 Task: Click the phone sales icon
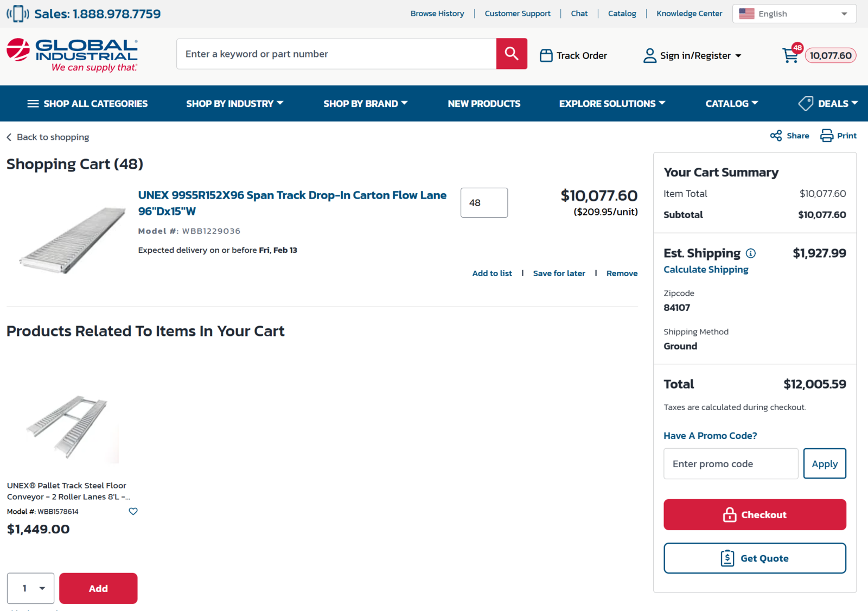[x=18, y=14]
